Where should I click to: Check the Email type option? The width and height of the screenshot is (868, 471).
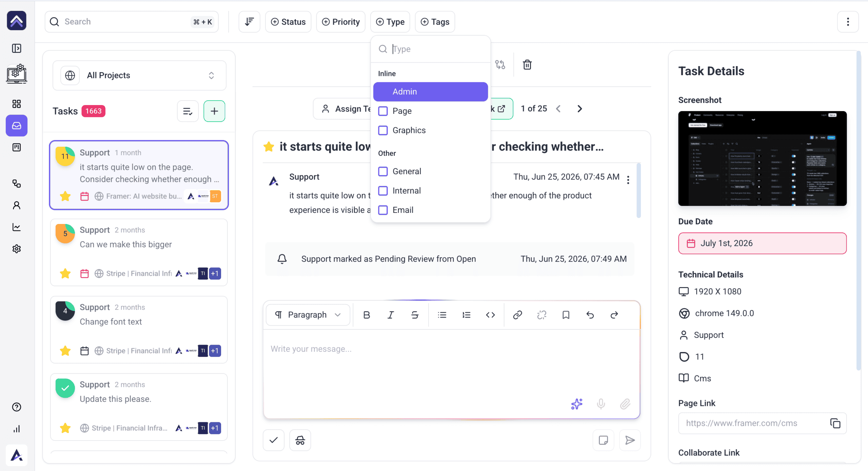[383, 210]
